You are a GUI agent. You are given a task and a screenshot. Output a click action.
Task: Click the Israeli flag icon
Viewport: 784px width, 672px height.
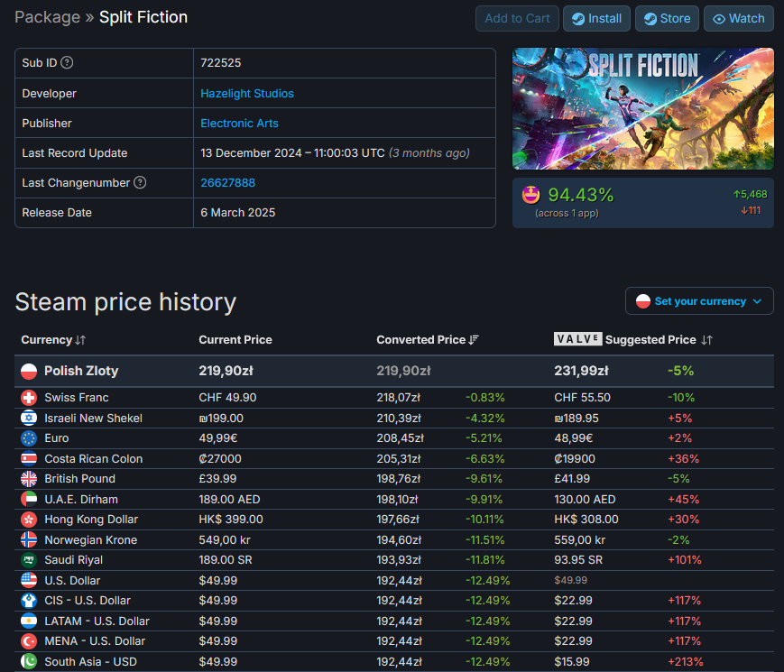[x=29, y=418]
